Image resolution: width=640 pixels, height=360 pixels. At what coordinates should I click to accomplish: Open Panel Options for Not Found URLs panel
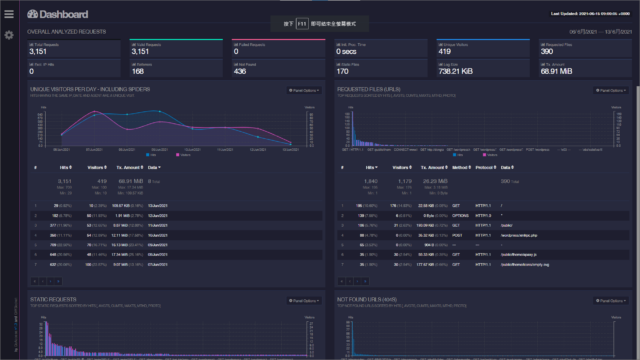611,301
